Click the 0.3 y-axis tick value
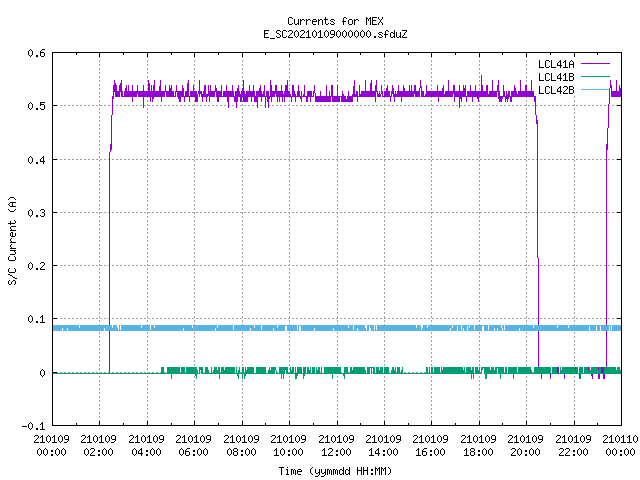Image resolution: width=640 pixels, height=480 pixels. click(x=36, y=213)
